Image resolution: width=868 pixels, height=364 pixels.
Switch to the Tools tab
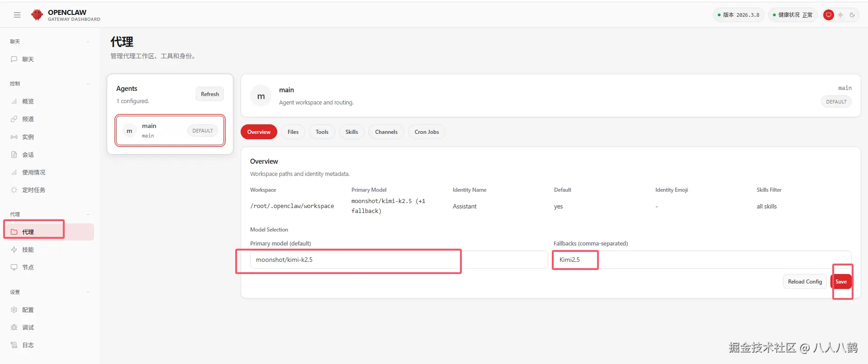pyautogui.click(x=322, y=132)
